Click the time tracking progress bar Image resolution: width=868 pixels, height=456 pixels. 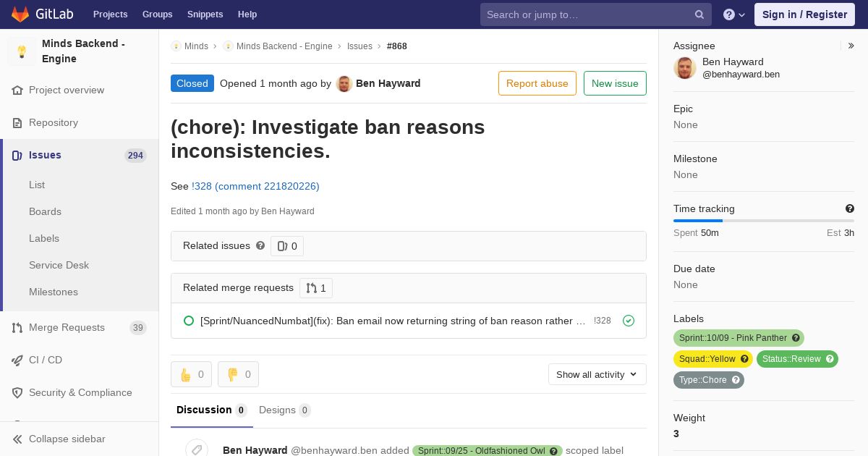(x=764, y=221)
